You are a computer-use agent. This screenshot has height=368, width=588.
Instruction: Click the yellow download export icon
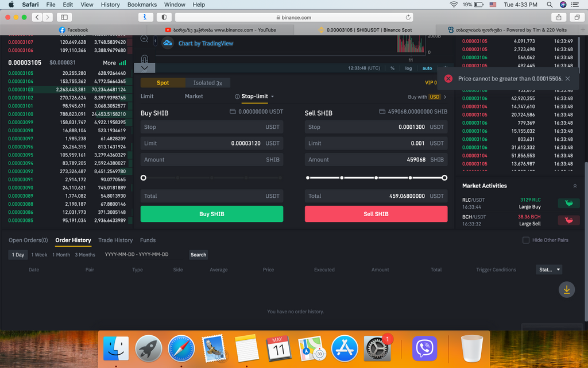[567, 290]
